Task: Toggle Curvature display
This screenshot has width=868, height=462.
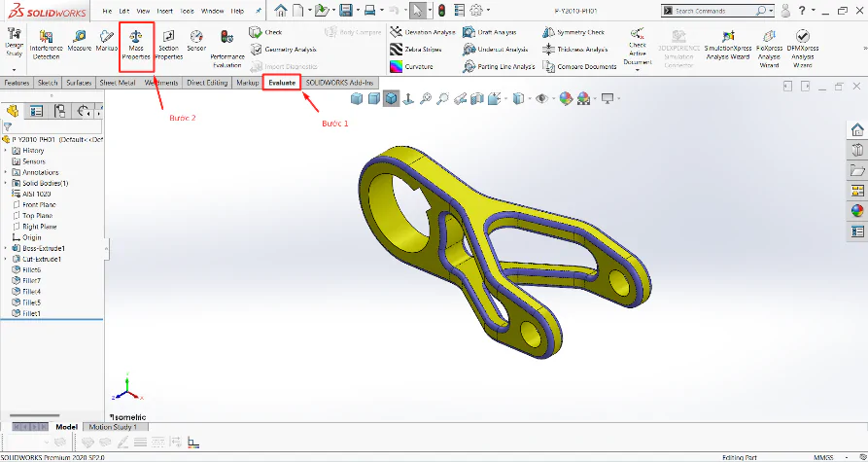Action: coord(411,66)
